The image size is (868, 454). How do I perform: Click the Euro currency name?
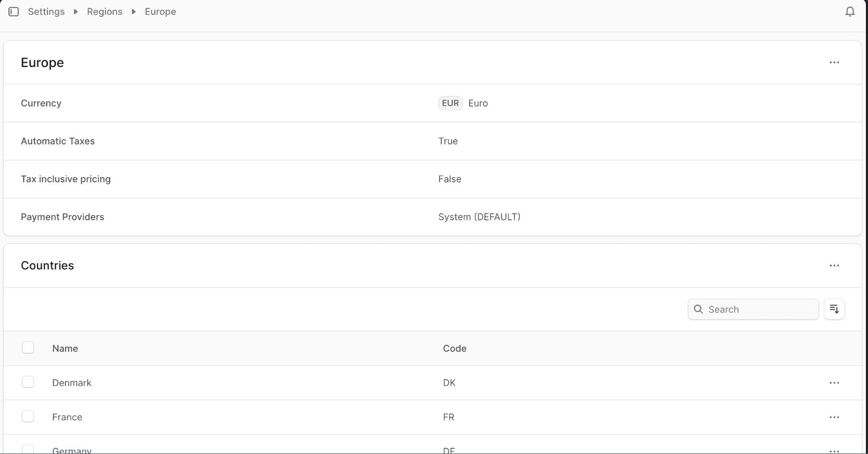coord(478,103)
